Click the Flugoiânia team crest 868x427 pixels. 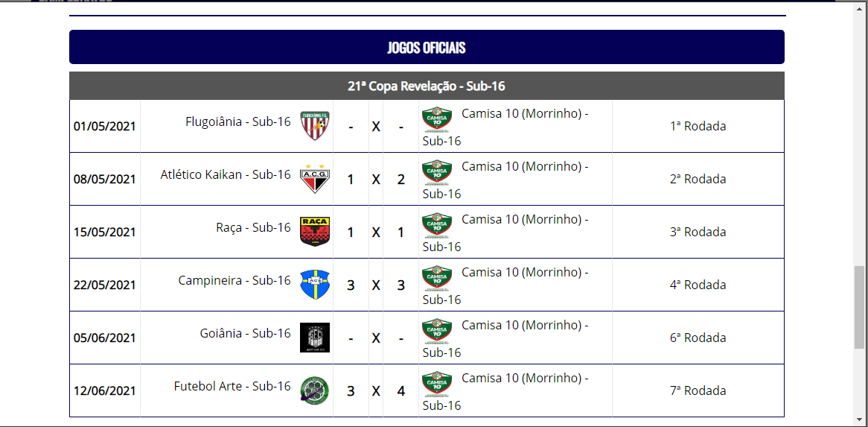coord(314,126)
